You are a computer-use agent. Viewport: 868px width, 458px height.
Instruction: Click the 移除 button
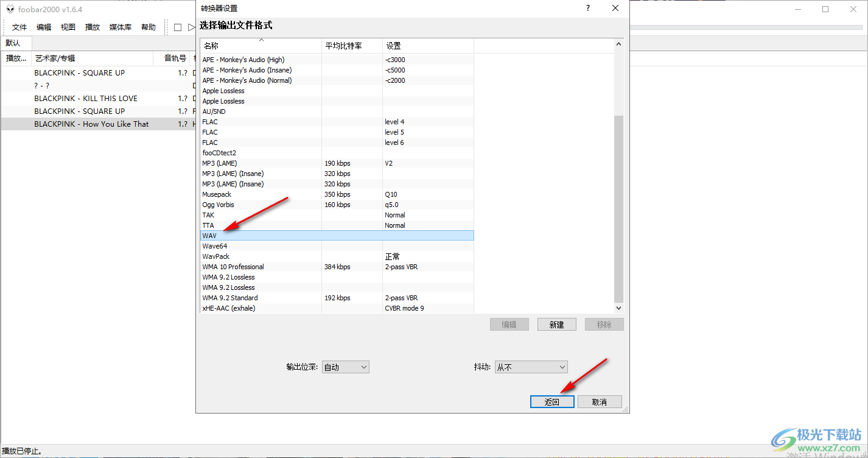click(604, 325)
